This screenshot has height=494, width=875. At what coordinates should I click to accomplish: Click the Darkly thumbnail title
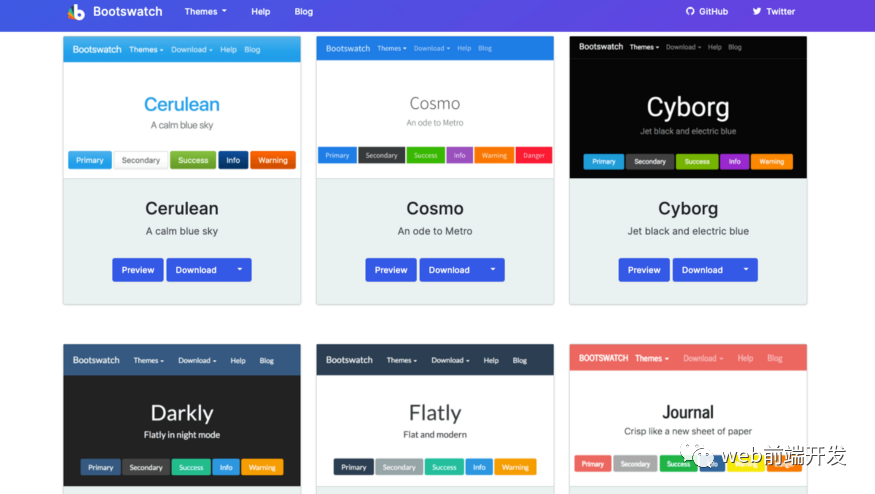[182, 413]
